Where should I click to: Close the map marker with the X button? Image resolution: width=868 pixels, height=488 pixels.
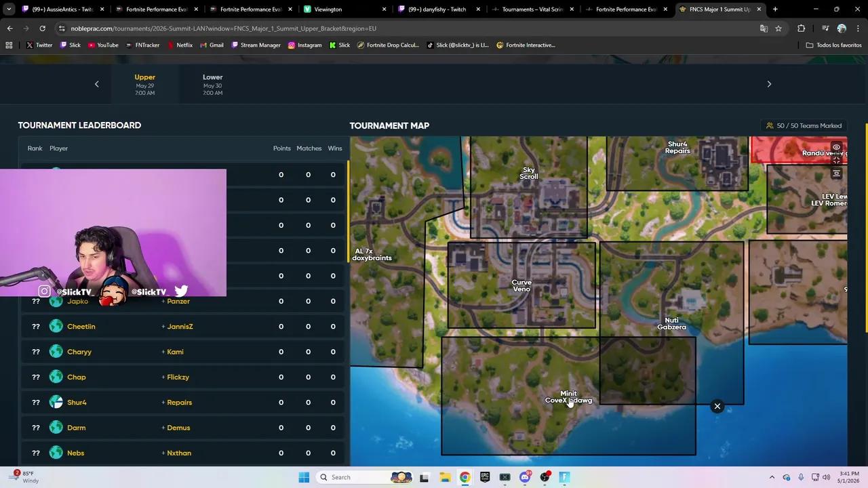[x=717, y=407]
